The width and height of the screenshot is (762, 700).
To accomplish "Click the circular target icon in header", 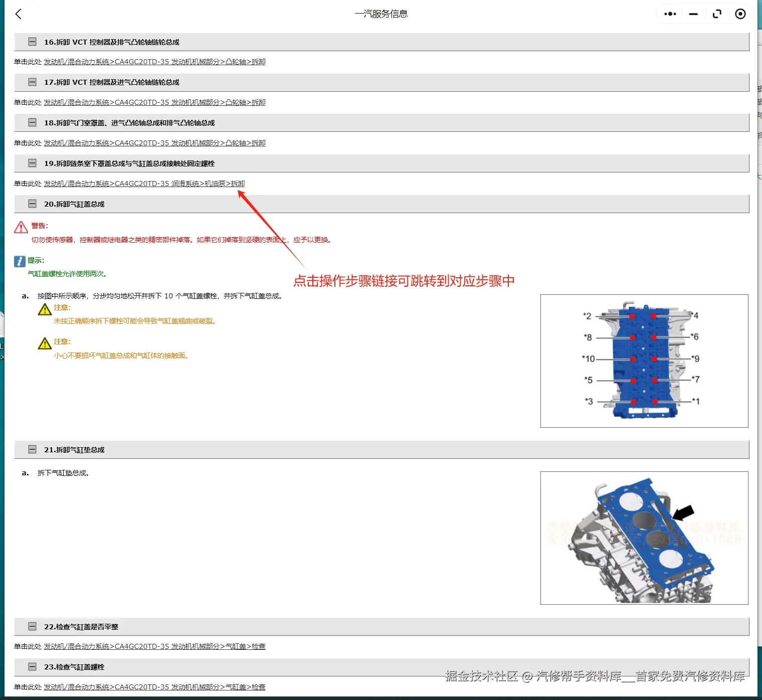I will tap(740, 14).
